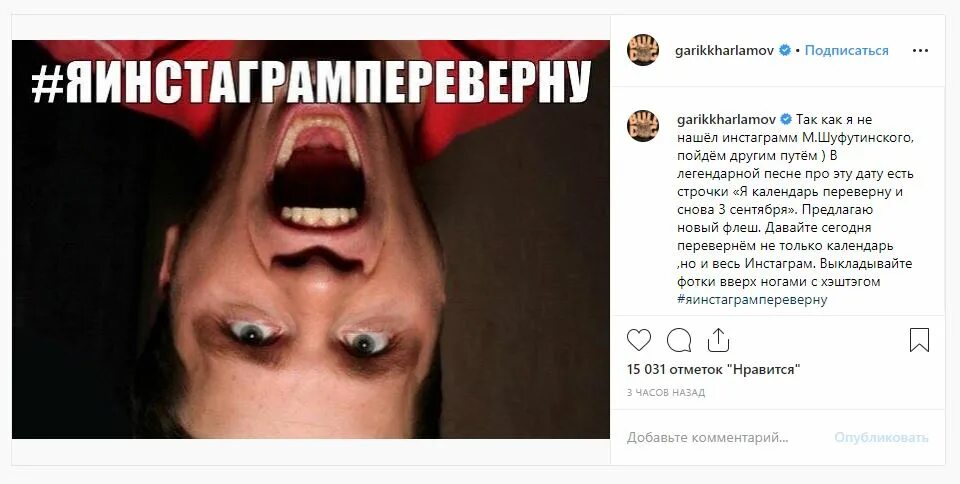Share the post using the upload arrow icon
This screenshot has width=960, height=484.
click(x=718, y=340)
